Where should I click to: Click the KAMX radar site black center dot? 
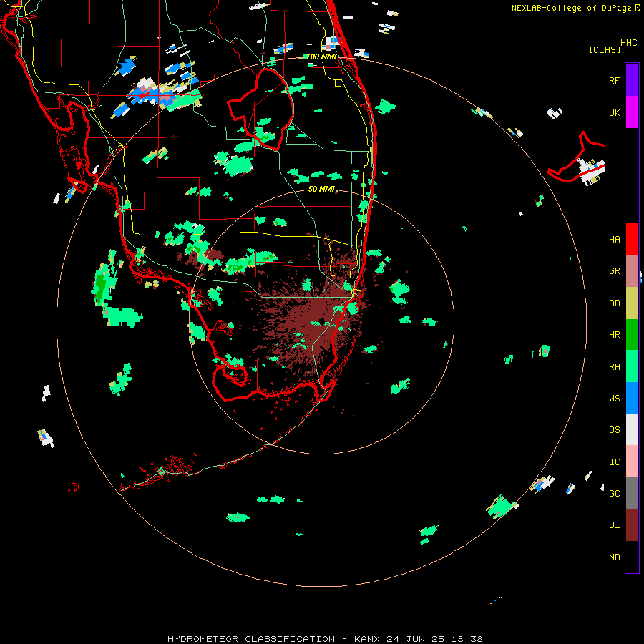pos(321,321)
